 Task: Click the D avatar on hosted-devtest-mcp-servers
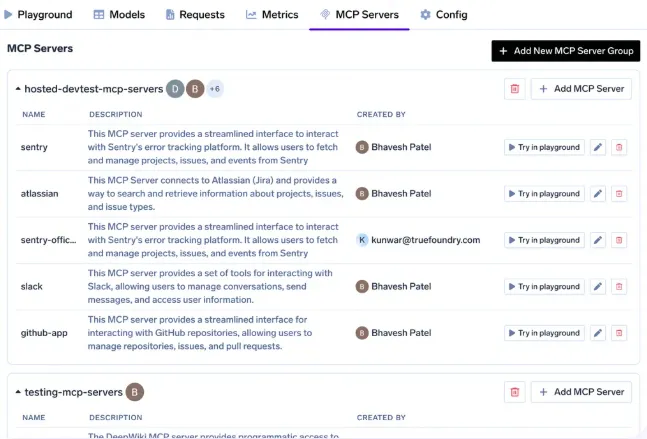[175, 89]
